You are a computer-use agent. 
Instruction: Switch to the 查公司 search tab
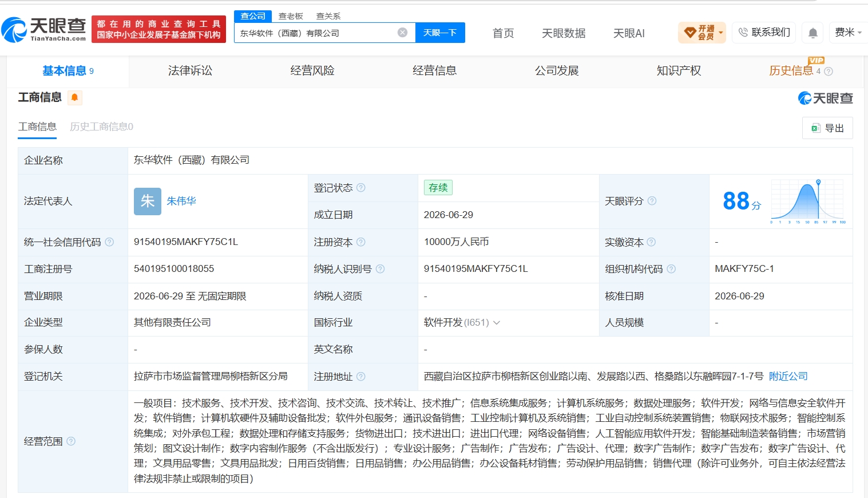pyautogui.click(x=253, y=16)
